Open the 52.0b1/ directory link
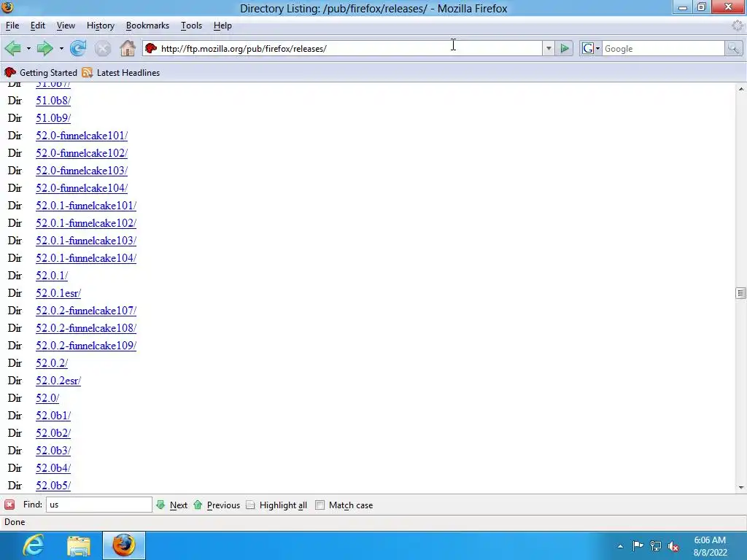 click(x=53, y=416)
